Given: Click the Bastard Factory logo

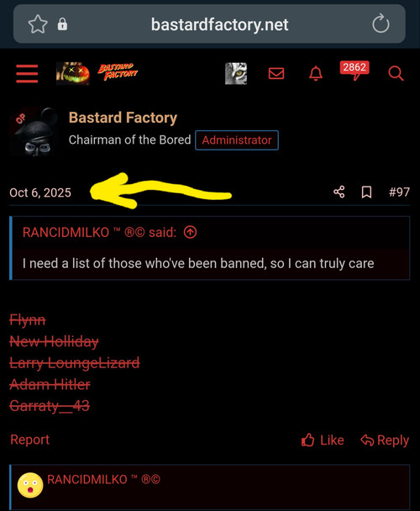Looking at the screenshot, I should [97, 74].
